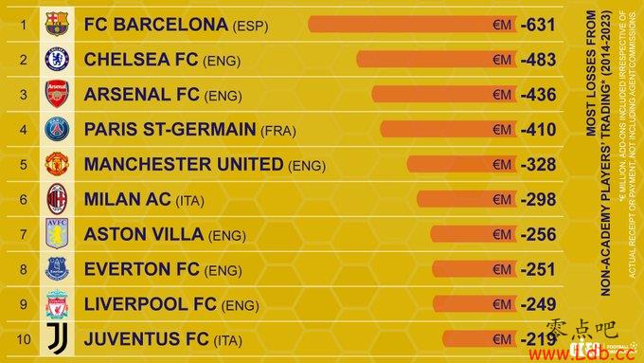Viewport: 644px width, 363px height.
Task: Click the FC Barcelona crest
Action: pos(57,24)
